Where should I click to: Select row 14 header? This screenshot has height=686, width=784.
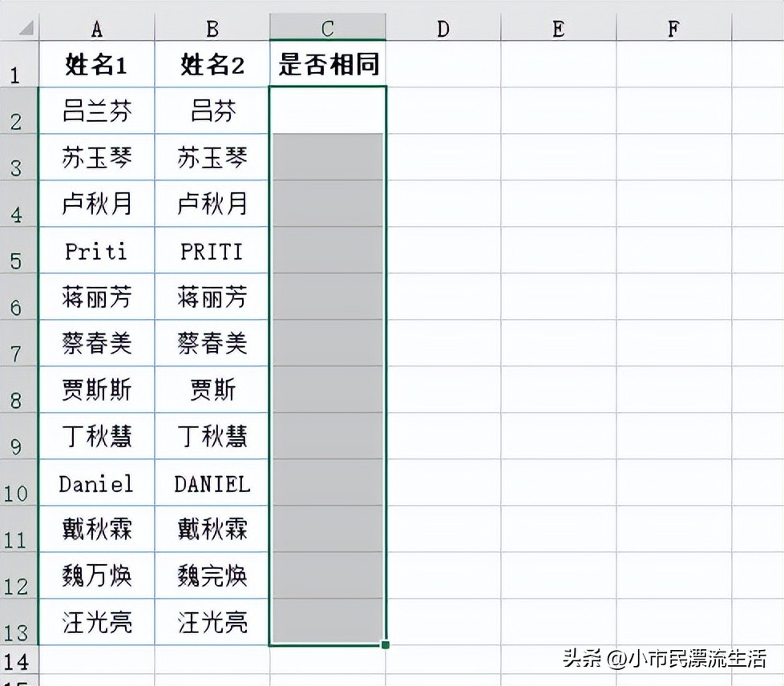18,660
